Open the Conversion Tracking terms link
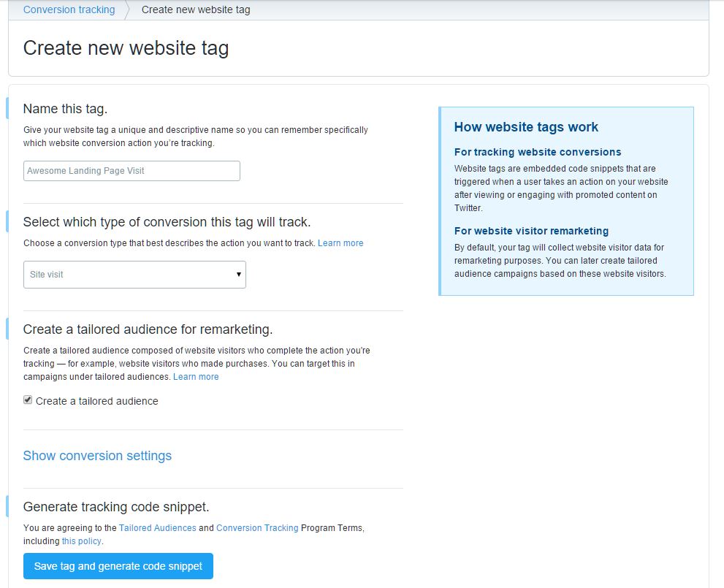Viewport: 724px width, 588px height. pyautogui.click(x=257, y=528)
